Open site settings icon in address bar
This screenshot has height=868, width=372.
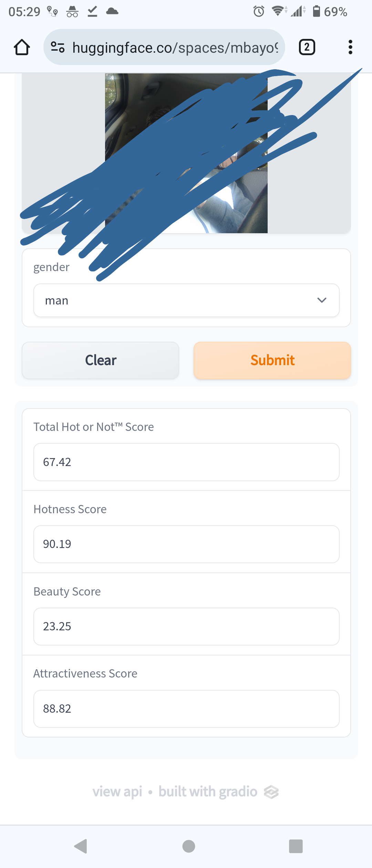click(58, 47)
